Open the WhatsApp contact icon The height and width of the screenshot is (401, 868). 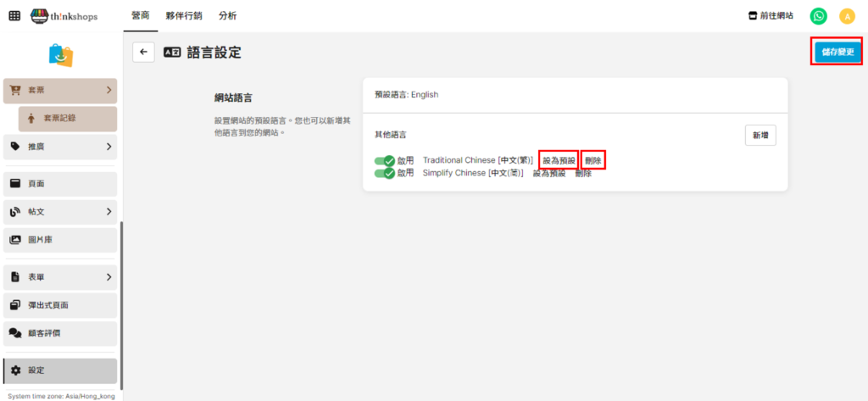(x=818, y=16)
